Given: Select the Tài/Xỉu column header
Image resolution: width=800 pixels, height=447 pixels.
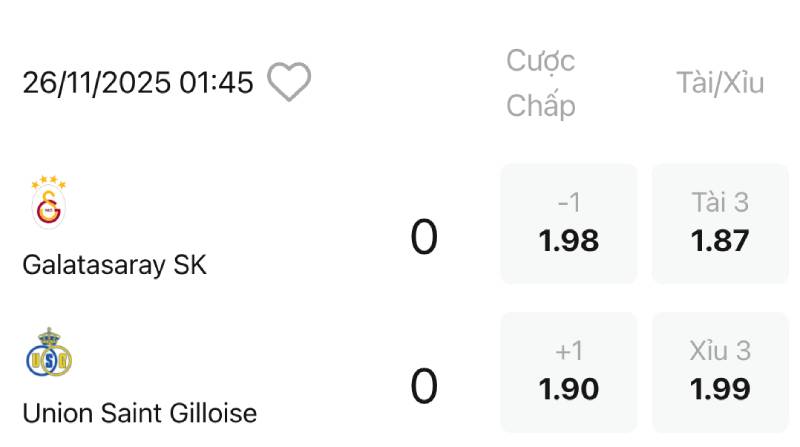Looking at the screenshot, I should [720, 83].
